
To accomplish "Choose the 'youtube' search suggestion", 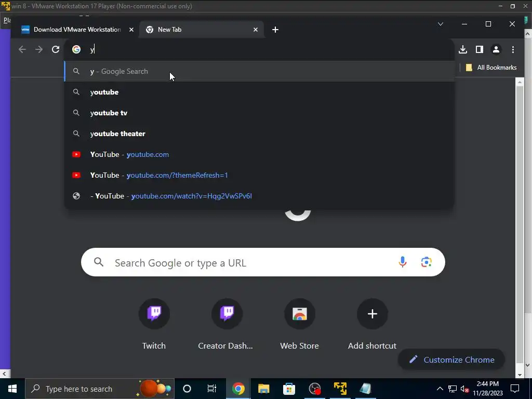I will tap(259, 92).
